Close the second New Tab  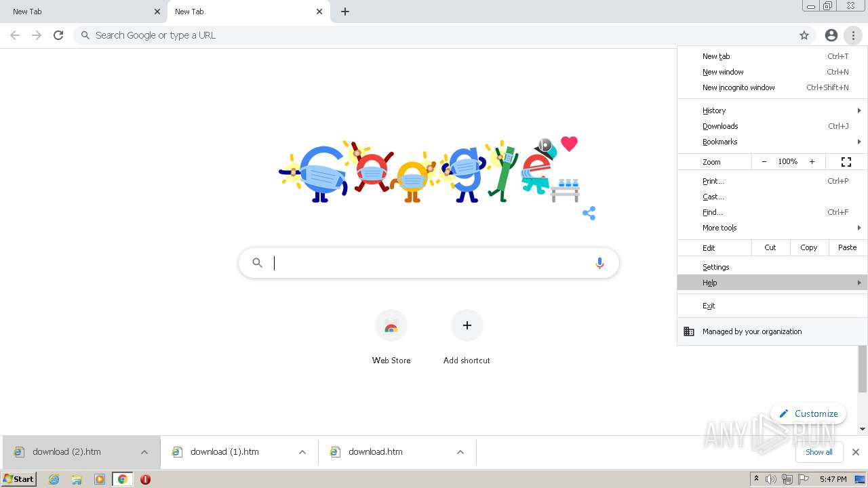pyautogui.click(x=319, y=12)
